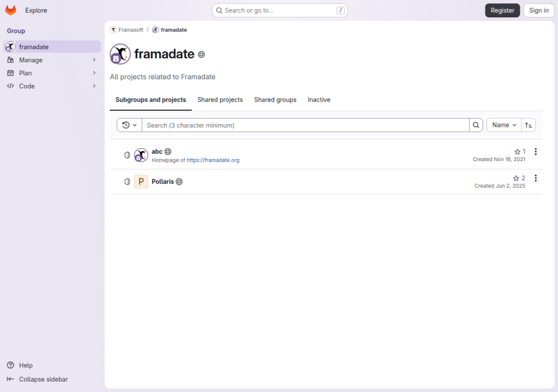
Task: Click the magnifier search button
Action: [x=476, y=125]
